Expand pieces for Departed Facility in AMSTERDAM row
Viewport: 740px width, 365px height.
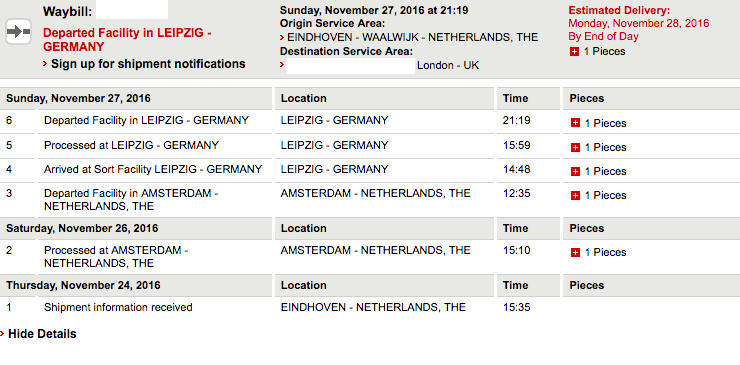(575, 195)
